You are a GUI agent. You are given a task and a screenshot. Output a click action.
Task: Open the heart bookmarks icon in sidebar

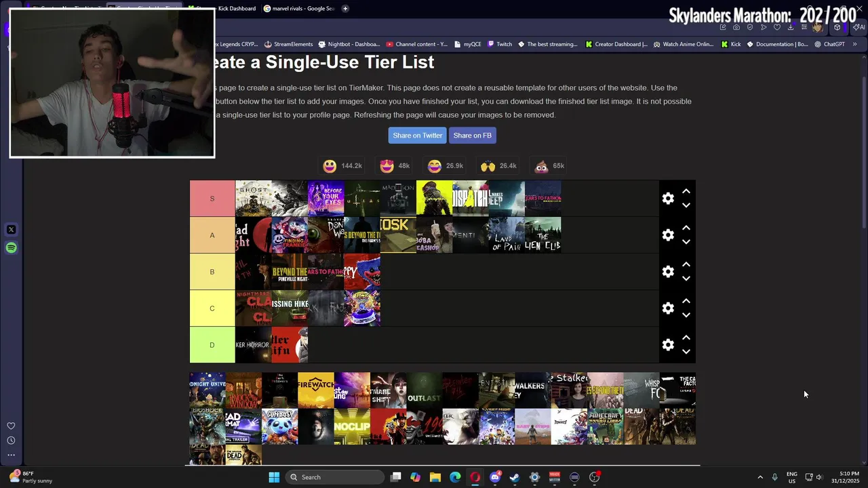click(x=11, y=426)
